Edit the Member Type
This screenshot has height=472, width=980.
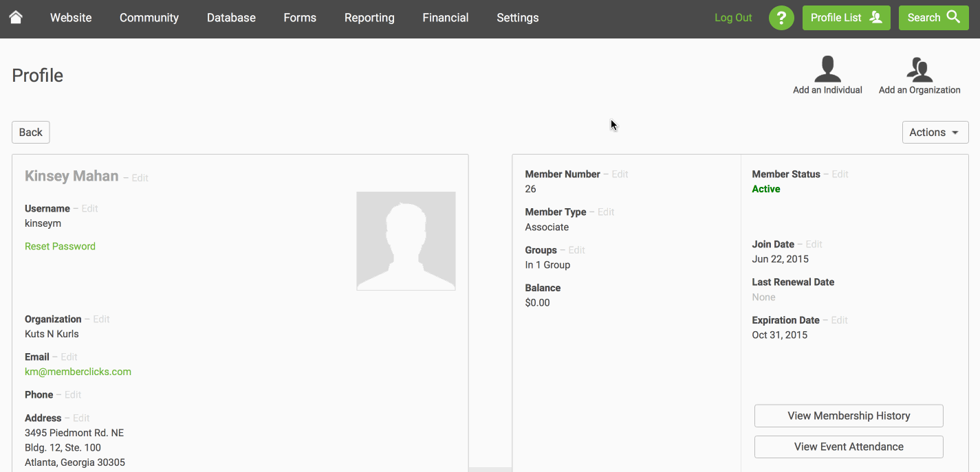(x=606, y=212)
